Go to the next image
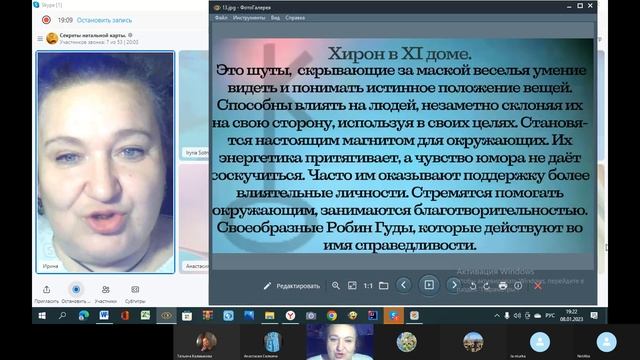The image size is (640, 360). coord(453,285)
